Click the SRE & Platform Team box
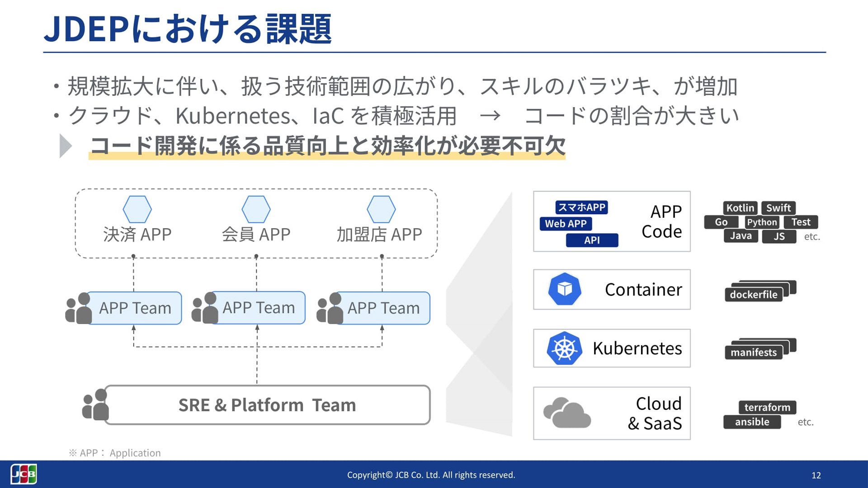Image resolution: width=868 pixels, height=488 pixels. [267, 405]
